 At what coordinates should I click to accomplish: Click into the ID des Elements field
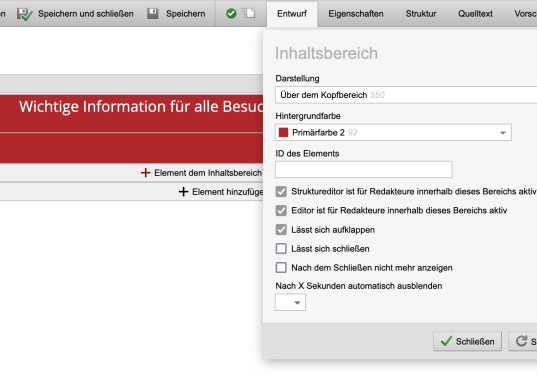[x=364, y=170]
